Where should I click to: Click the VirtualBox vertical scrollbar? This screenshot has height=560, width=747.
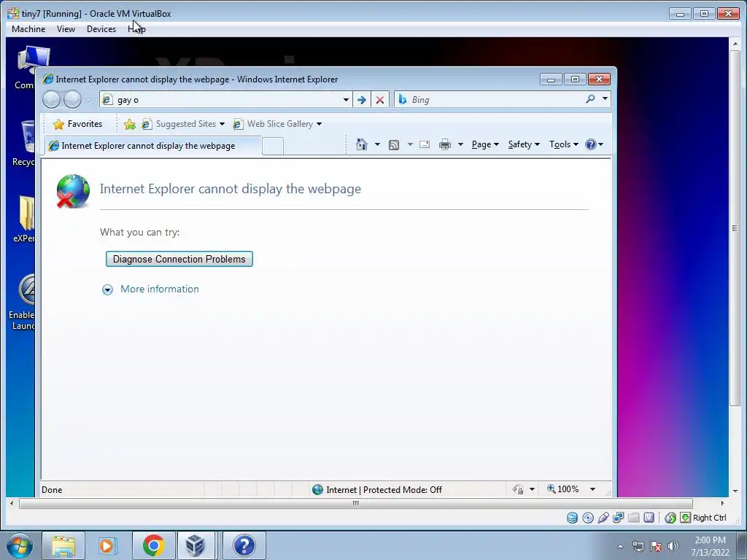click(x=735, y=228)
